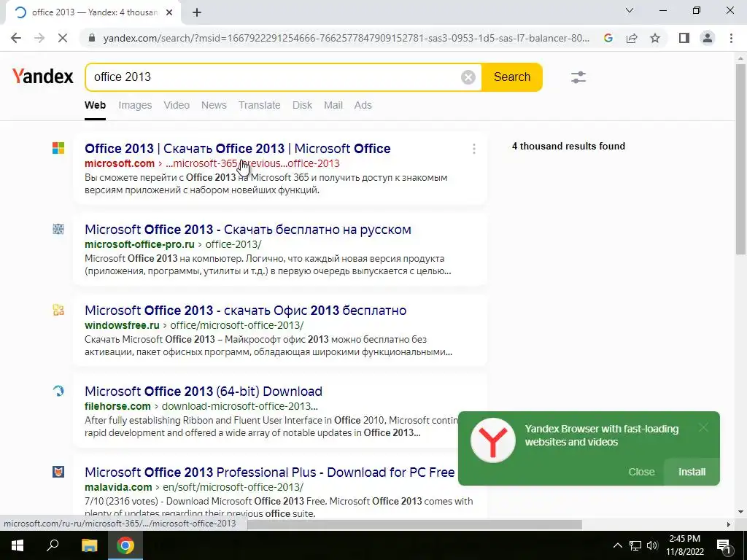Click the filehorse favicon
The image size is (747, 560).
[x=58, y=391]
